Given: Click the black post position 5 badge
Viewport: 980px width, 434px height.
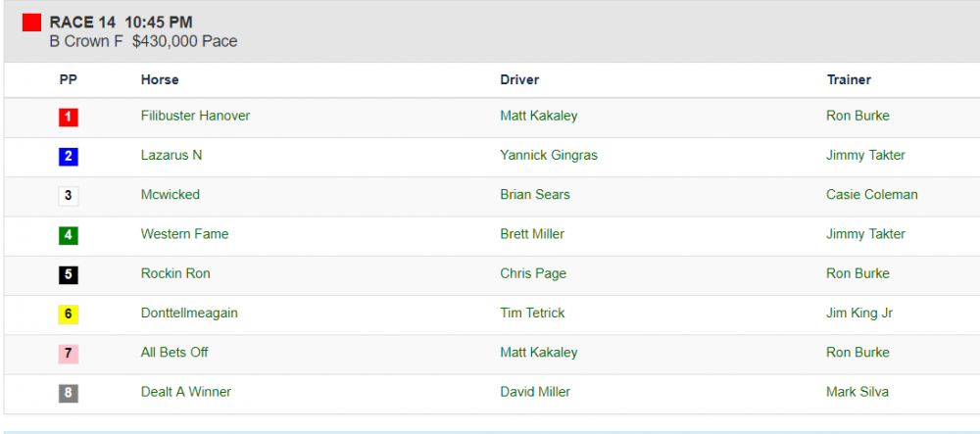Looking at the screenshot, I should pos(68,274).
